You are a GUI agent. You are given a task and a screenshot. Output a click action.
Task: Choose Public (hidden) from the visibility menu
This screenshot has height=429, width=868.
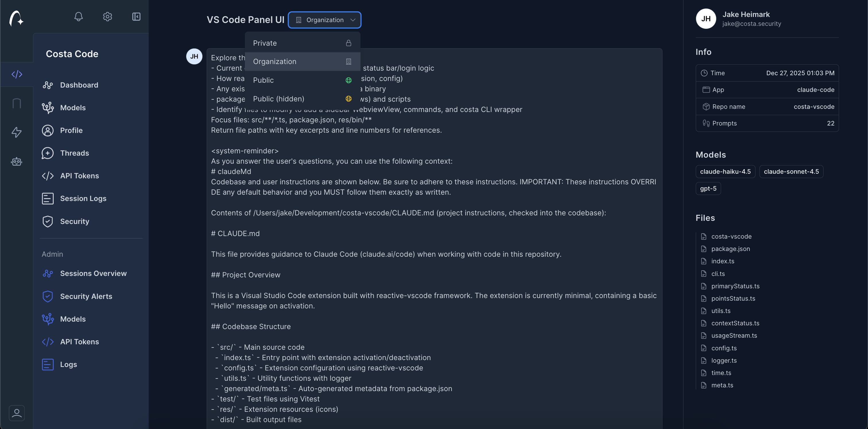302,99
